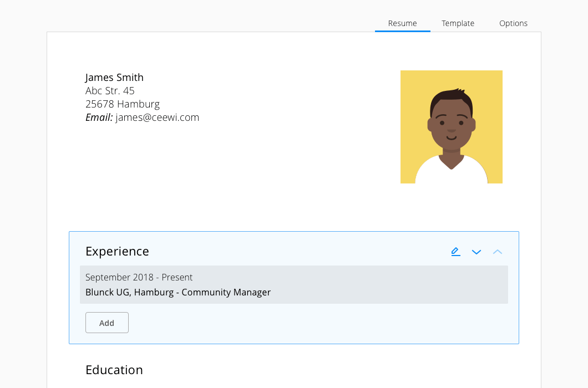Click the name James Smith
This screenshot has height=388, width=588.
114,78
